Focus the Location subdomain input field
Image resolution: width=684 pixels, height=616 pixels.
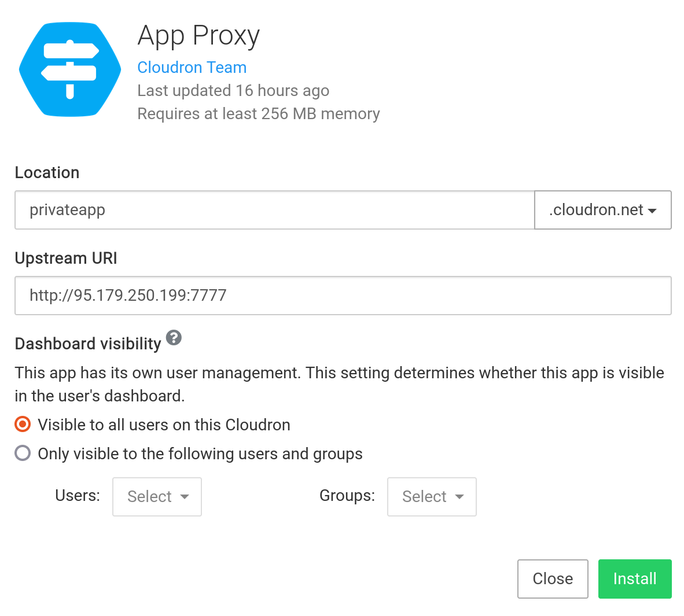274,210
